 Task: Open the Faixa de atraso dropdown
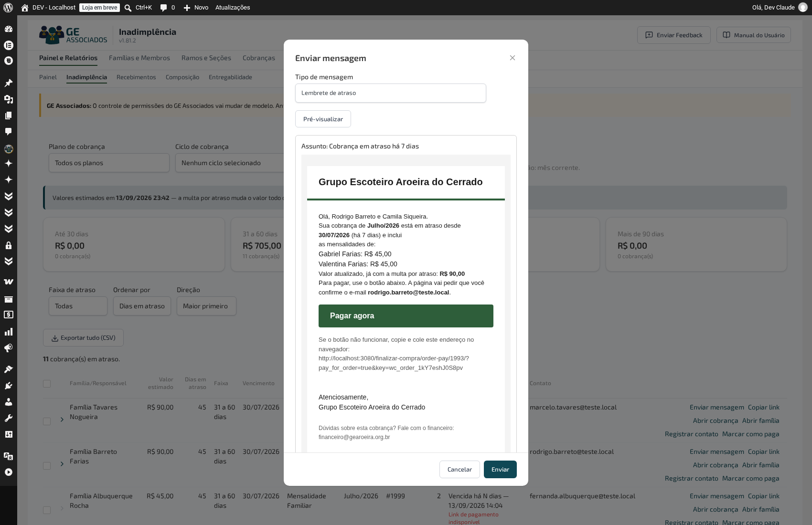(78, 306)
